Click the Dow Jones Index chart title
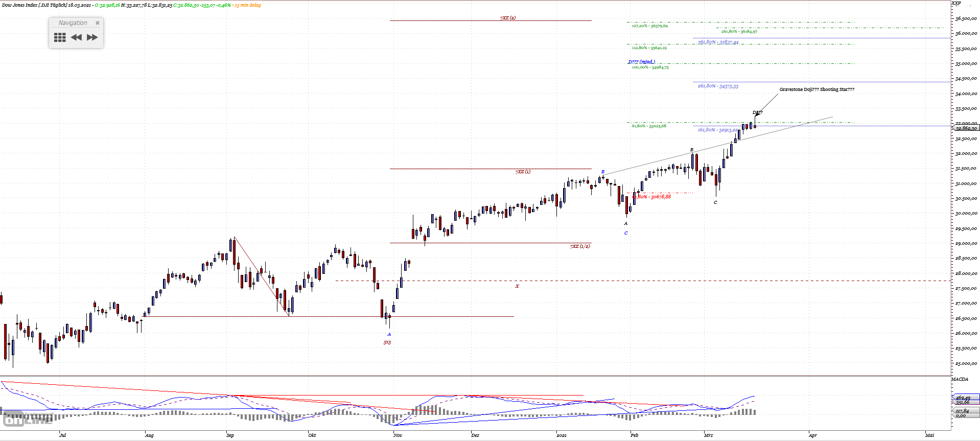The width and height of the screenshot is (980, 441). coord(35,5)
